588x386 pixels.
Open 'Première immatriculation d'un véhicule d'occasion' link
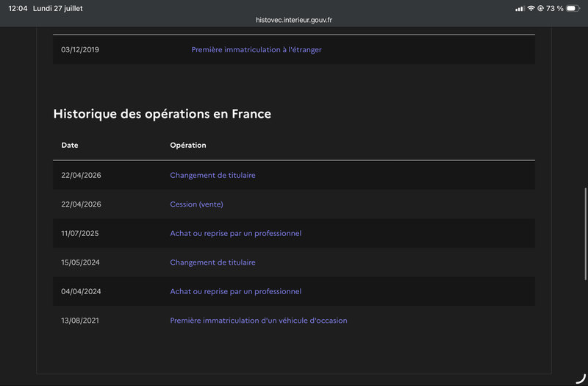coord(259,321)
